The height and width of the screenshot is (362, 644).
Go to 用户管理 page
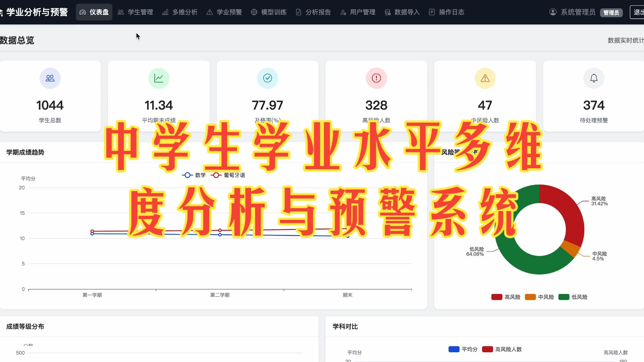[358, 12]
